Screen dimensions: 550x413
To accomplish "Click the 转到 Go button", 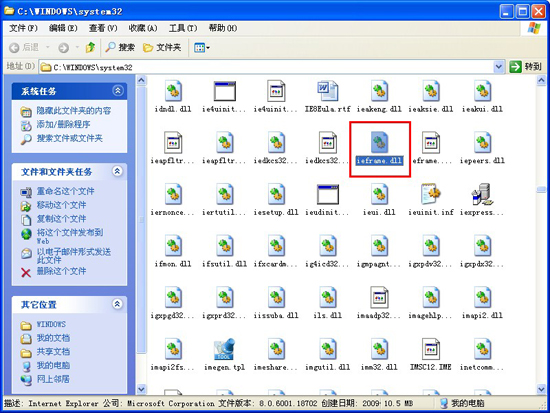I will pos(525,67).
